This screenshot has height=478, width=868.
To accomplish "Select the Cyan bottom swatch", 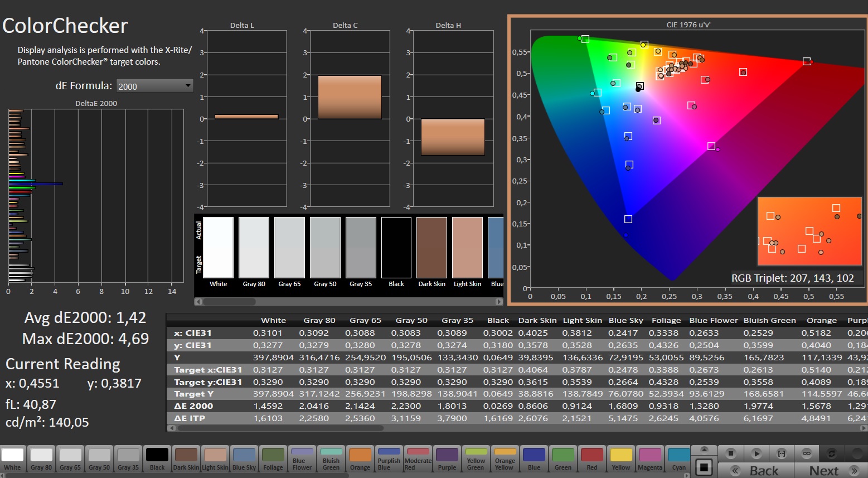I will click(679, 459).
